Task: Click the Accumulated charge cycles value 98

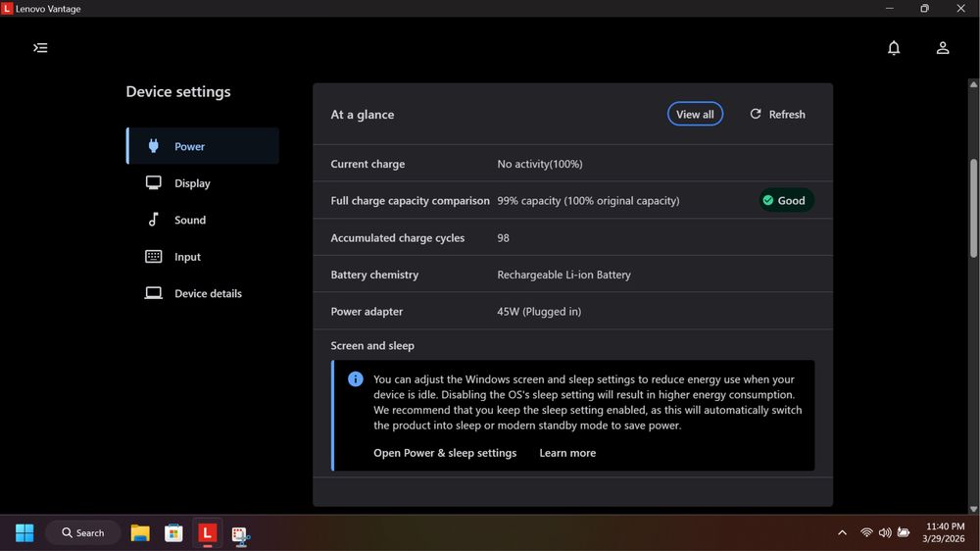Action: click(503, 237)
